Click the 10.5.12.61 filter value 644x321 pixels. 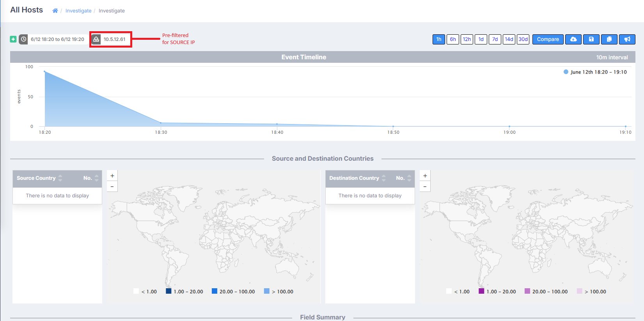115,39
